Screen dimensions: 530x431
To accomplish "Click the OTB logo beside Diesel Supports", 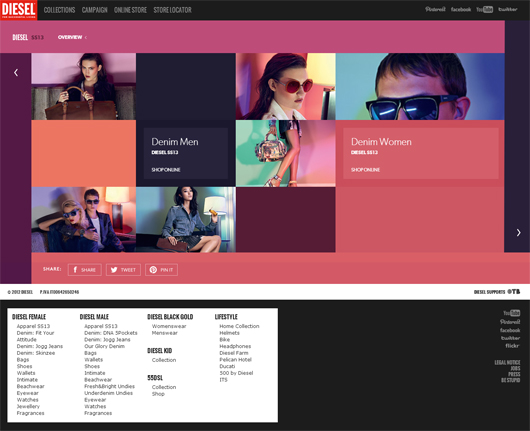I will tap(513, 291).
